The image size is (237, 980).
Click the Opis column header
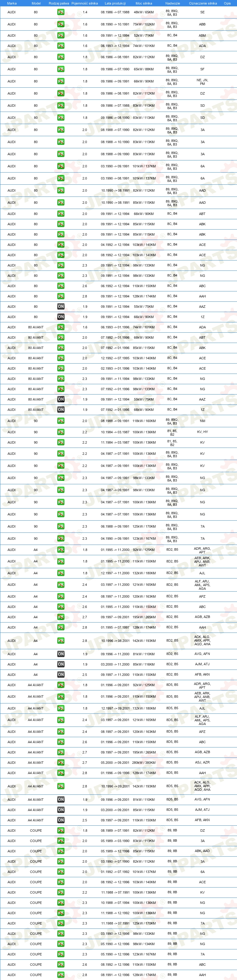coord(227,3)
